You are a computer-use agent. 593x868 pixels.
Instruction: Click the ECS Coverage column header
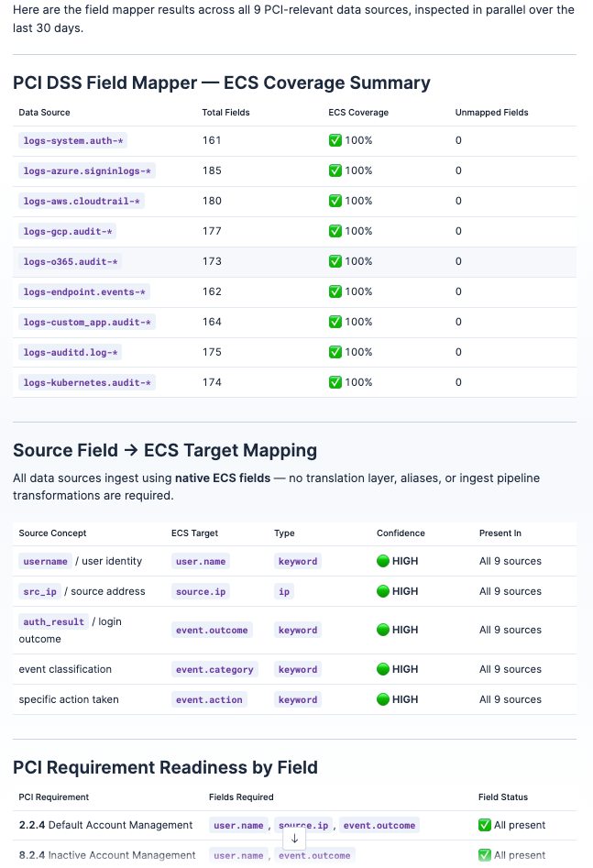[x=358, y=113]
